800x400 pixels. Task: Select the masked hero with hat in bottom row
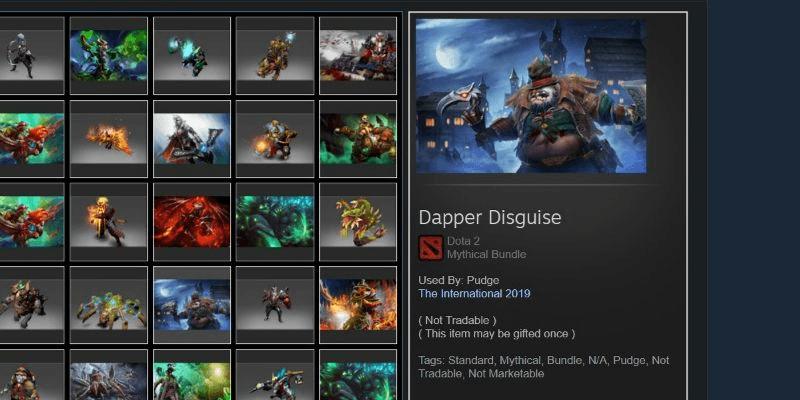point(32,375)
